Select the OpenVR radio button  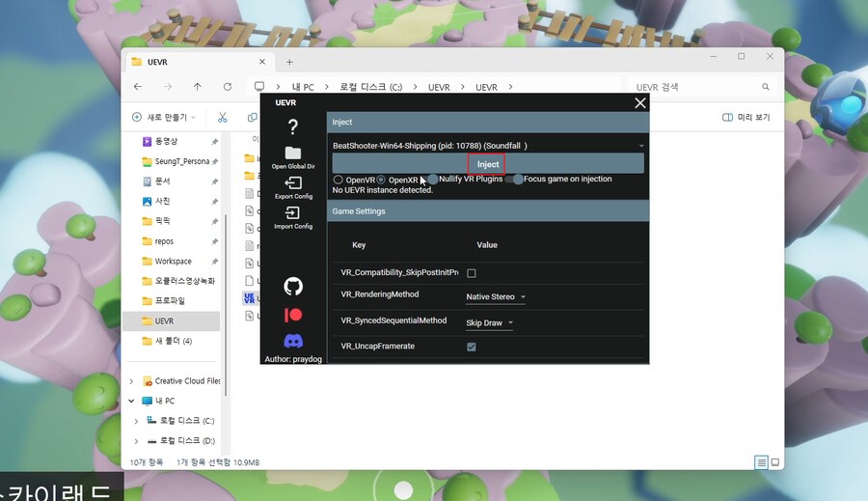click(x=338, y=180)
